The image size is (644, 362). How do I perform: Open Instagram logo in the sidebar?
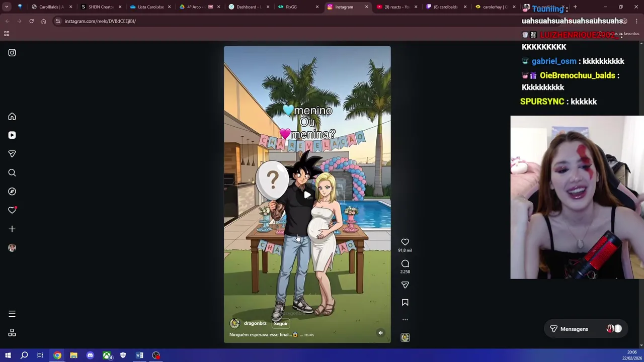(x=12, y=53)
